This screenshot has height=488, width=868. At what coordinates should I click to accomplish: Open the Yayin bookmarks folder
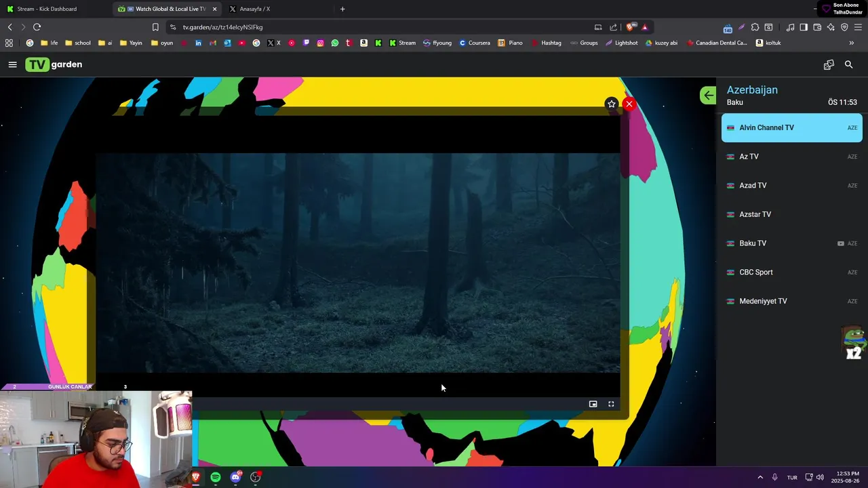click(x=131, y=43)
